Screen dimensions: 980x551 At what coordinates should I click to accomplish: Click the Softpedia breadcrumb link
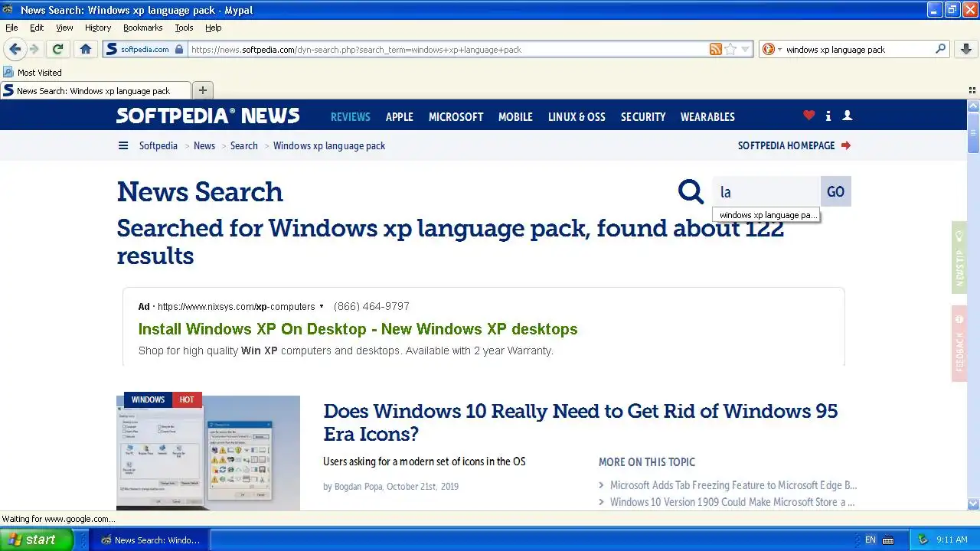pyautogui.click(x=158, y=145)
